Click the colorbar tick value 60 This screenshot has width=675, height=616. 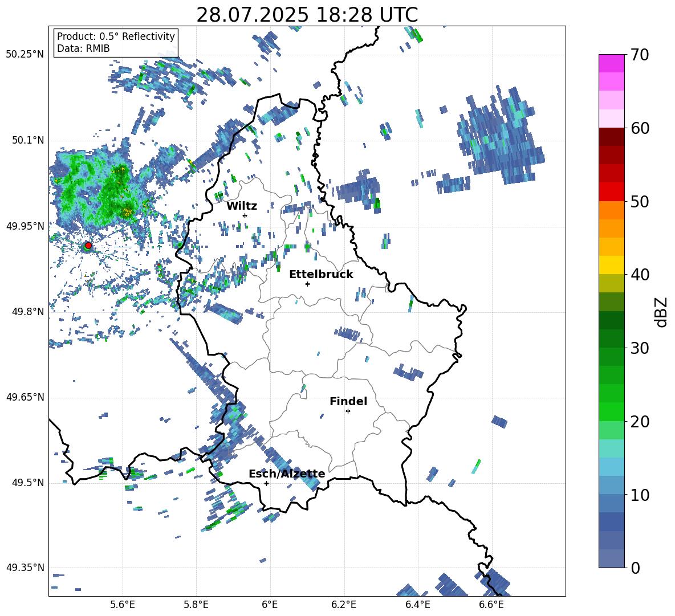coord(640,128)
